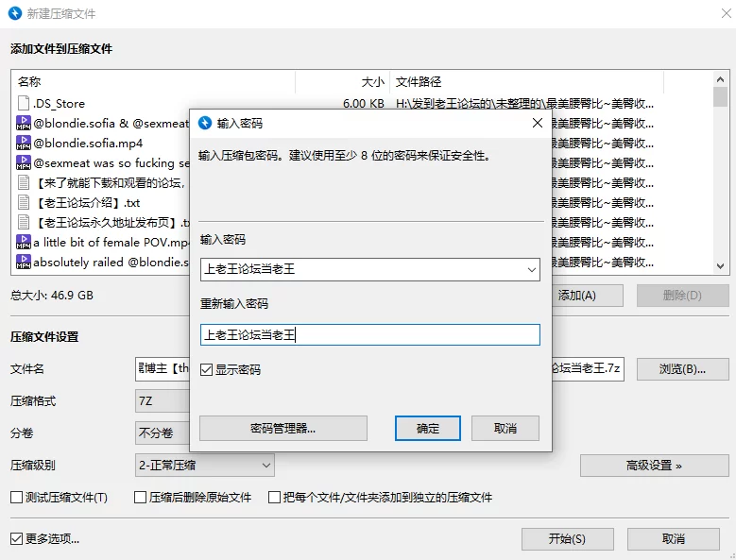
Task: Click text file icon of 【老王论坛永久地址发布页】
Action: click(x=24, y=222)
